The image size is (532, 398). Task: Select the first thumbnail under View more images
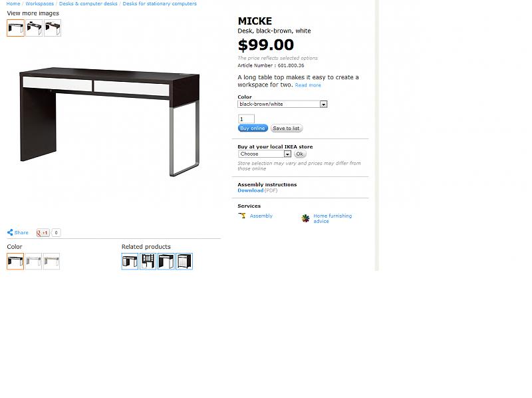tap(15, 28)
